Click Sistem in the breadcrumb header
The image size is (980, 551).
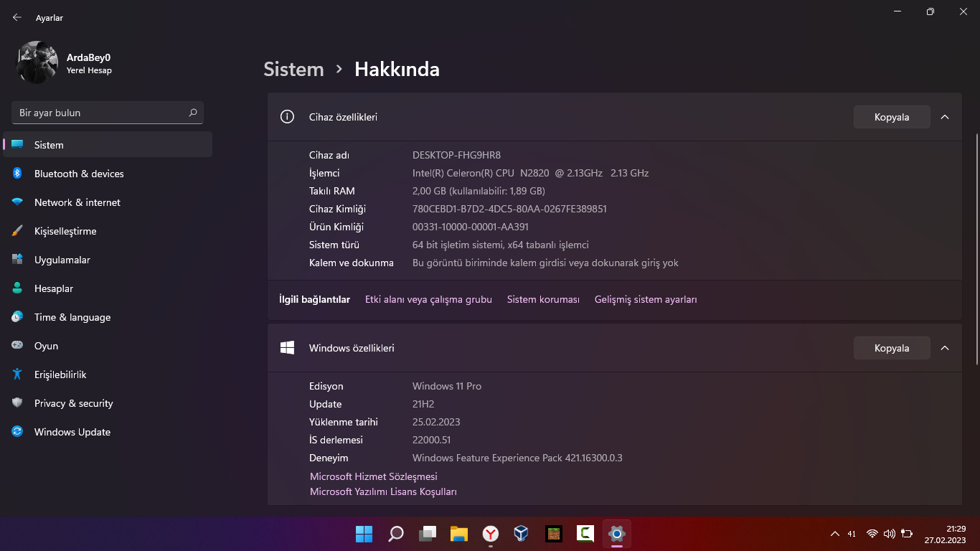coord(293,69)
